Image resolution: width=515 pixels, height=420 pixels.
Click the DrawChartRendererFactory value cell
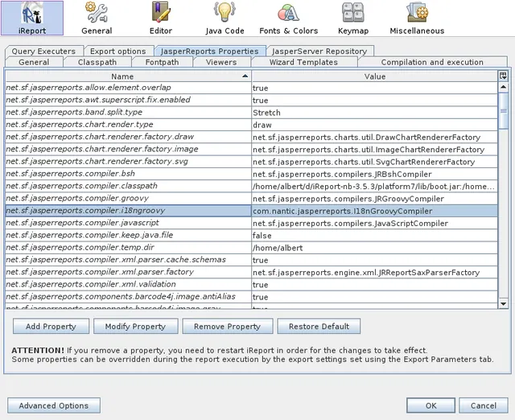click(375, 137)
